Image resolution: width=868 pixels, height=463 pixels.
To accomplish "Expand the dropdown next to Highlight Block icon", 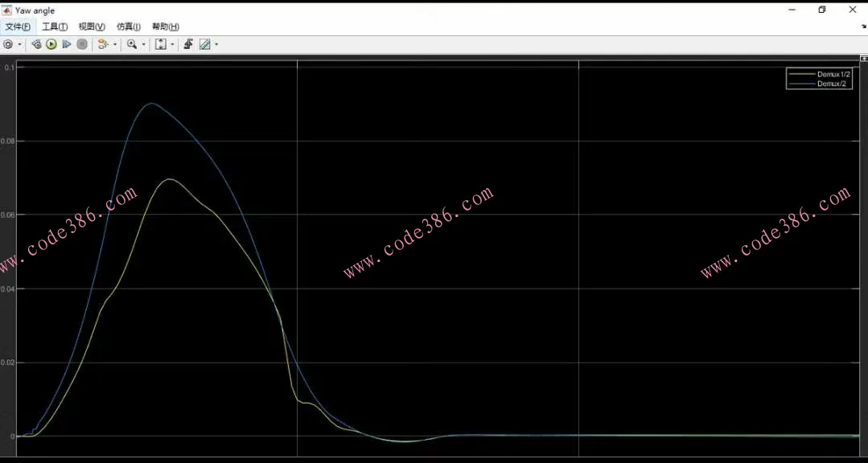I will [x=114, y=44].
